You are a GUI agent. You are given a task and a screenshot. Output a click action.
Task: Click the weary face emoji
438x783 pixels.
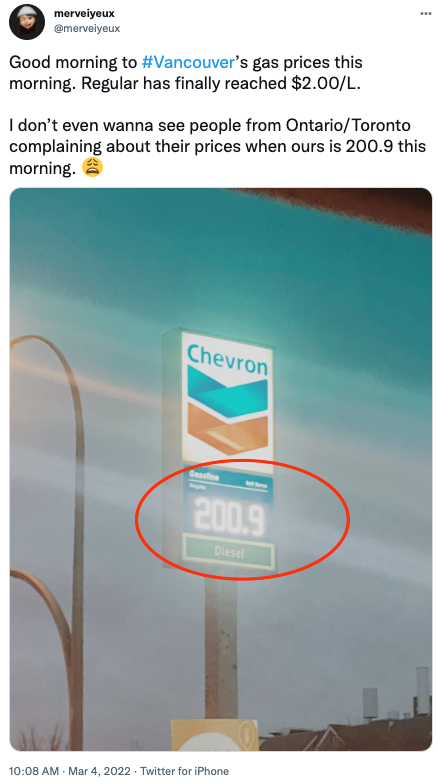coord(92,167)
